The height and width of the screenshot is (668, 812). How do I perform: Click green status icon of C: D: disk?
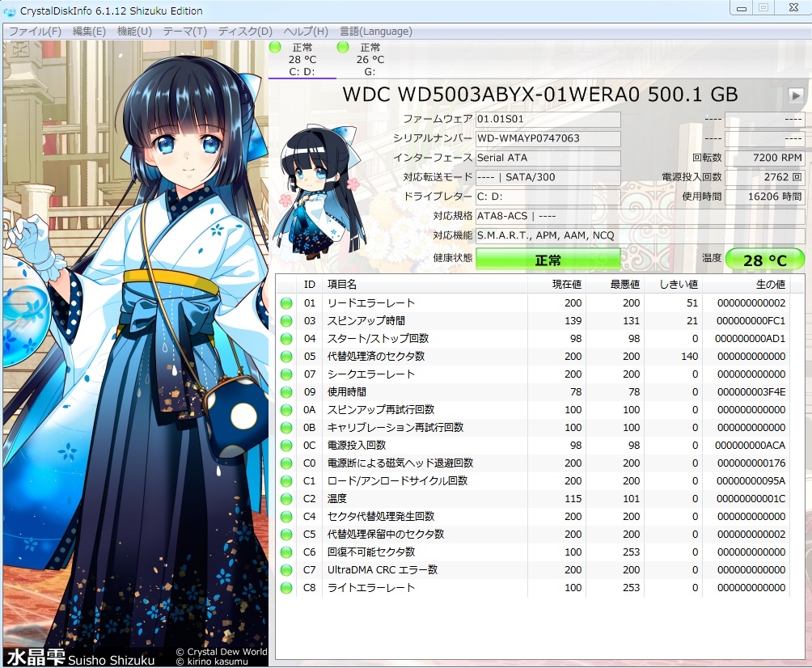(x=276, y=47)
